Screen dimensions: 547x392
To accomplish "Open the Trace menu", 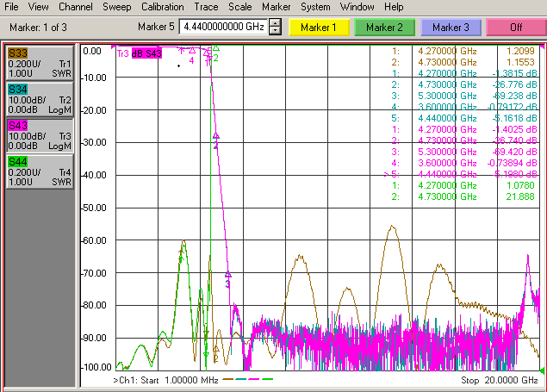I will pos(206,7).
